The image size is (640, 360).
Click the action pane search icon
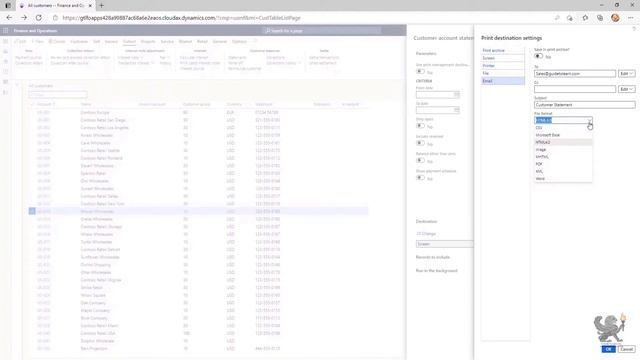255,41
